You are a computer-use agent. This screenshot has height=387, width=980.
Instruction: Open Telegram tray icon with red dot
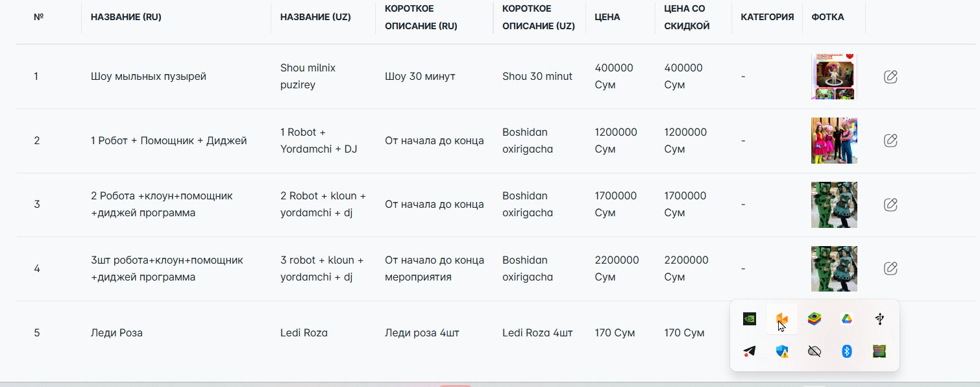(750, 351)
